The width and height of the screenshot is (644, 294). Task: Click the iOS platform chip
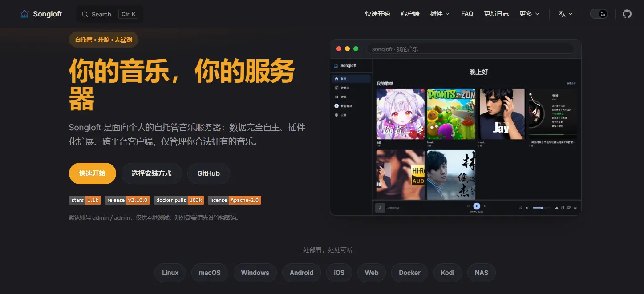(x=339, y=273)
